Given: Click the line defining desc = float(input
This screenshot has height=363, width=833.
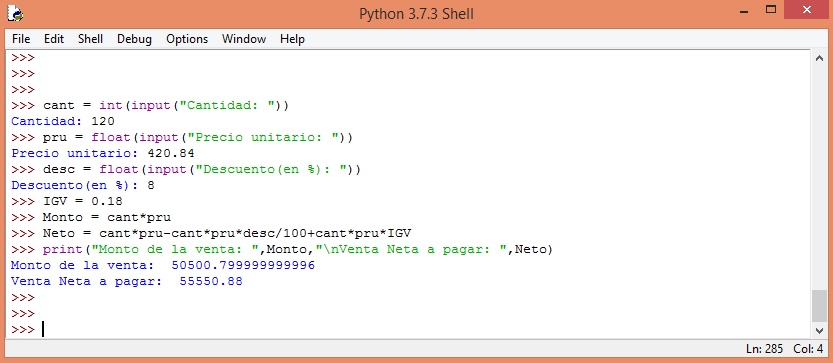Looking at the screenshot, I should (x=186, y=169).
